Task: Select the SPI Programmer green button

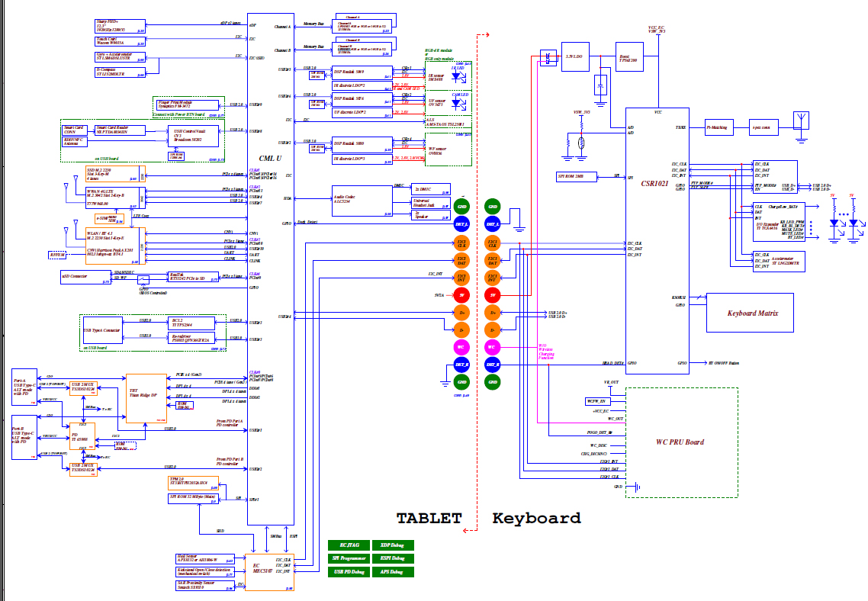Action: click(x=349, y=558)
